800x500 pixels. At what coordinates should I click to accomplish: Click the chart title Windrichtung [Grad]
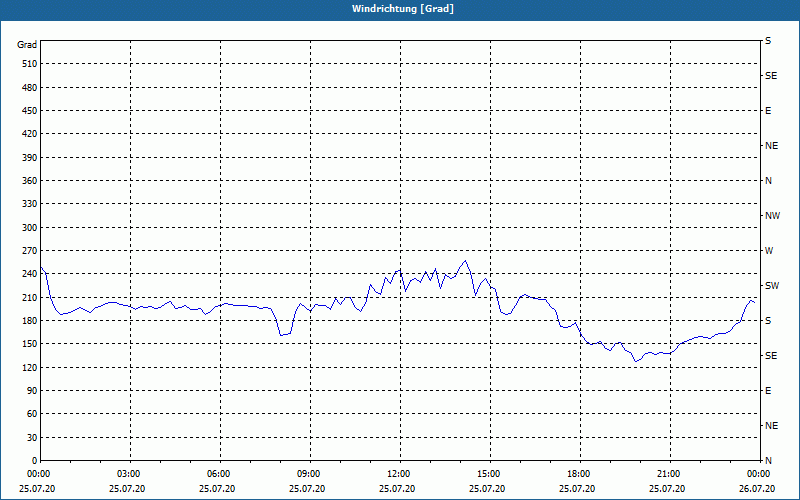tap(403, 9)
